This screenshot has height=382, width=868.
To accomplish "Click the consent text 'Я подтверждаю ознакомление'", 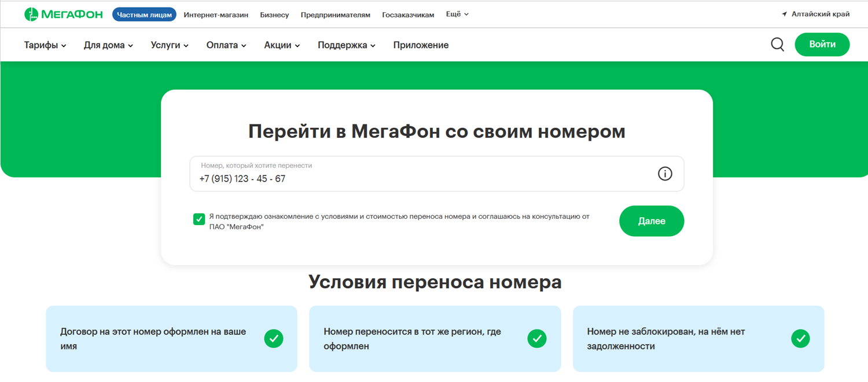I will 399,222.
